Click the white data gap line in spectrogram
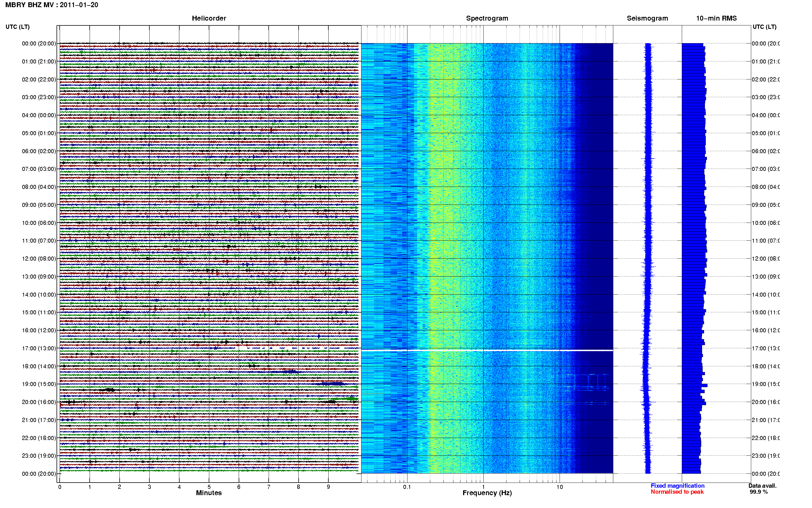Screen dimensions: 812x508 487,350
